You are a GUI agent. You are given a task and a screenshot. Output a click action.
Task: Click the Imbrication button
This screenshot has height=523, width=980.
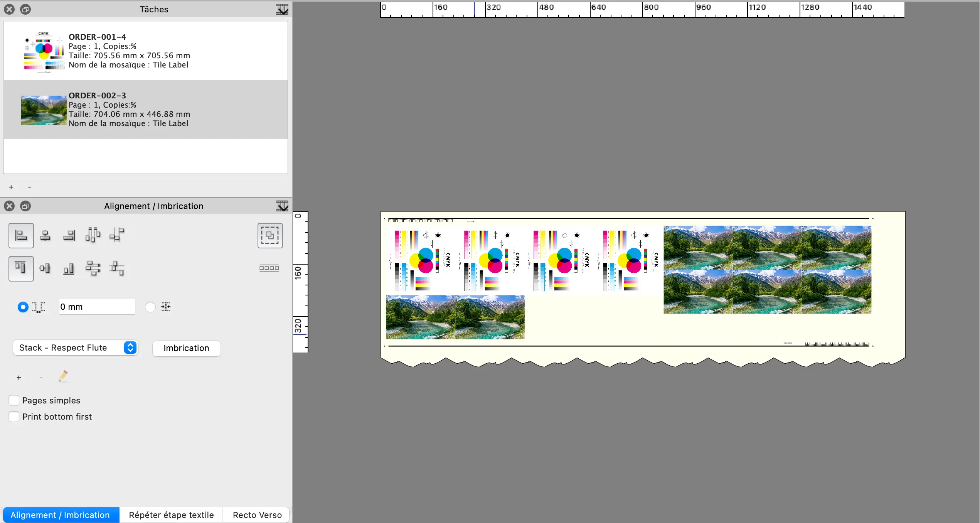click(186, 348)
